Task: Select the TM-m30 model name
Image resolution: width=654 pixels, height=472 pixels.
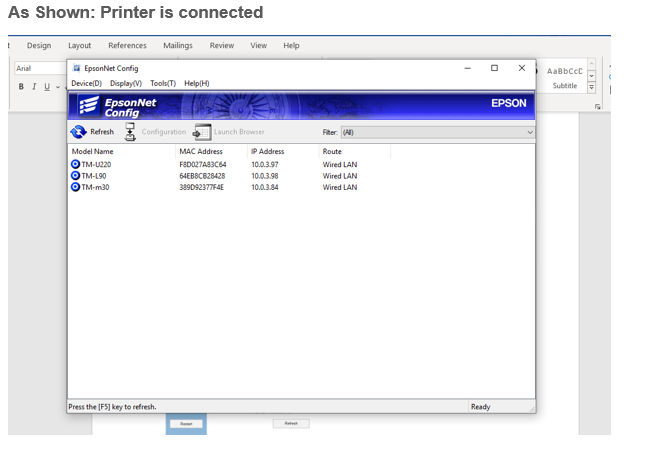Action: click(95, 187)
